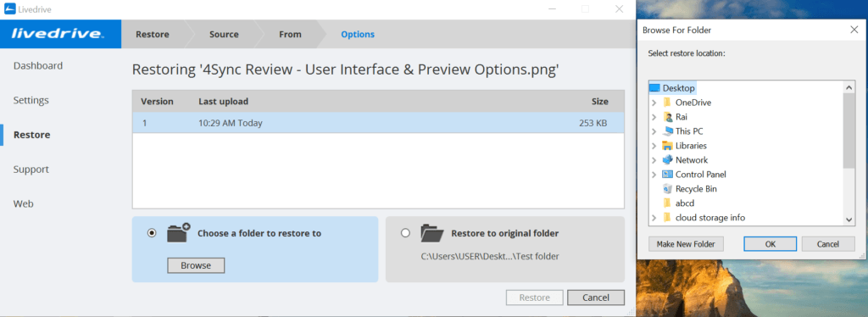Select the Network icon in tree
The width and height of the screenshot is (868, 317).
(667, 160)
